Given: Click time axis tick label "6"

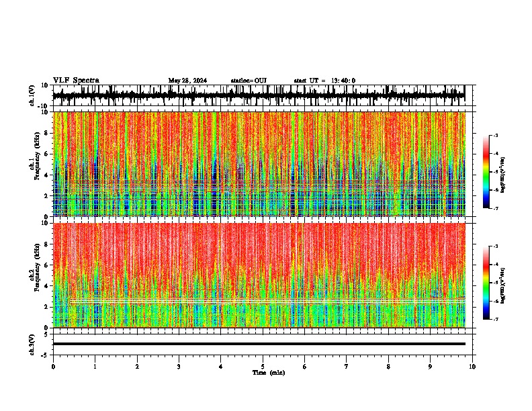Looking at the screenshot, I should click(x=305, y=367).
